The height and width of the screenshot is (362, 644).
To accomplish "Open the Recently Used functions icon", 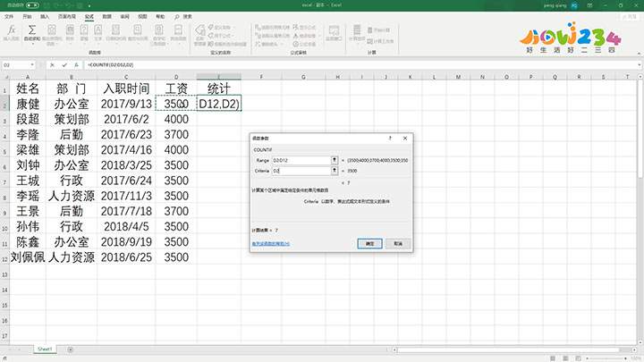I will [x=51, y=30].
